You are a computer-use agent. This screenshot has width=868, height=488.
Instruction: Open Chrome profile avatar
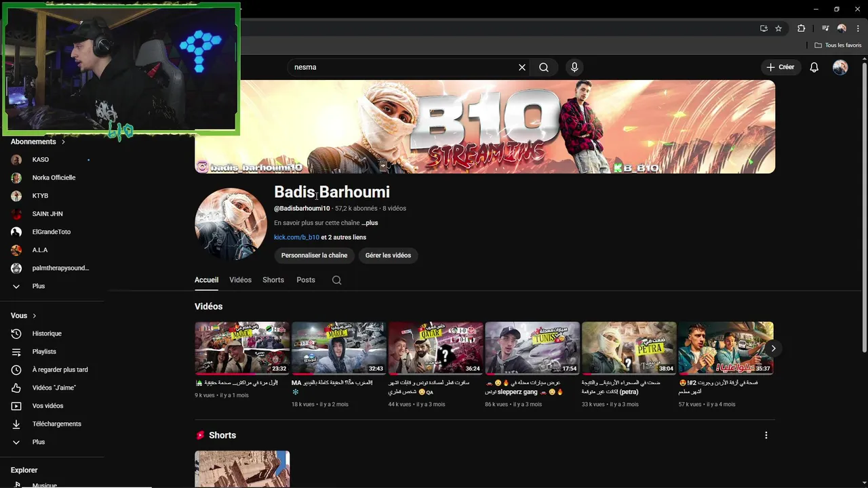coord(842,28)
